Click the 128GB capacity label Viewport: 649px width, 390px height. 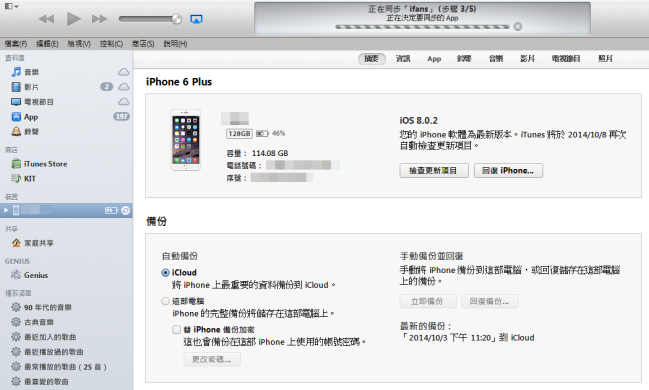[x=239, y=133]
